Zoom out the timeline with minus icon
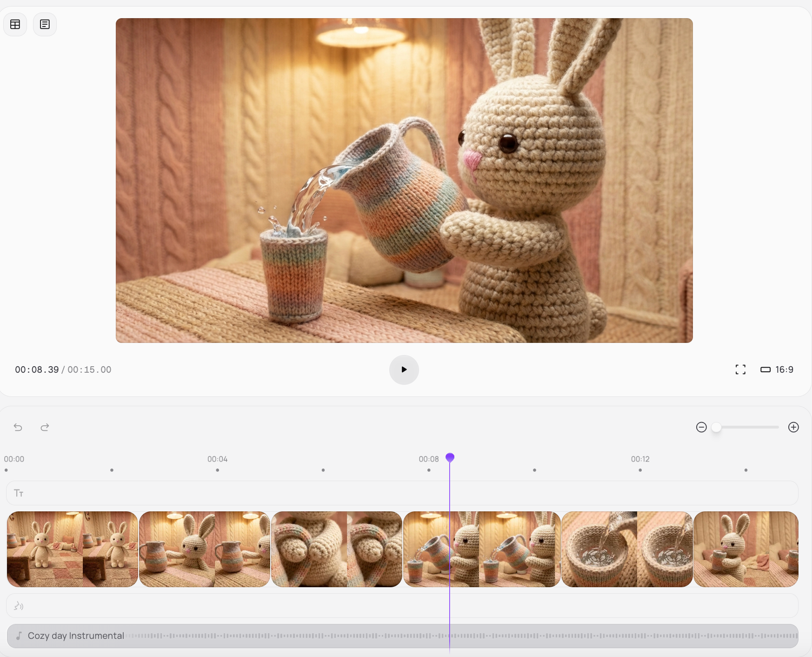Viewport: 812px width, 657px height. [x=701, y=427]
